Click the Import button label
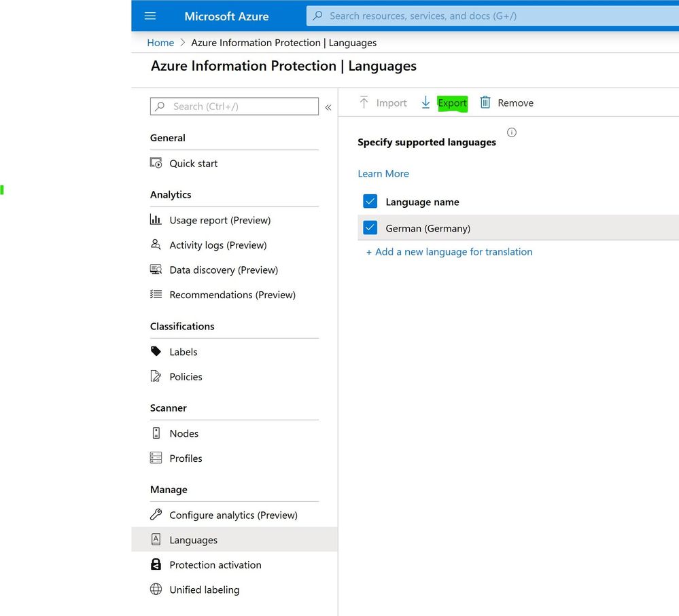 pos(391,103)
